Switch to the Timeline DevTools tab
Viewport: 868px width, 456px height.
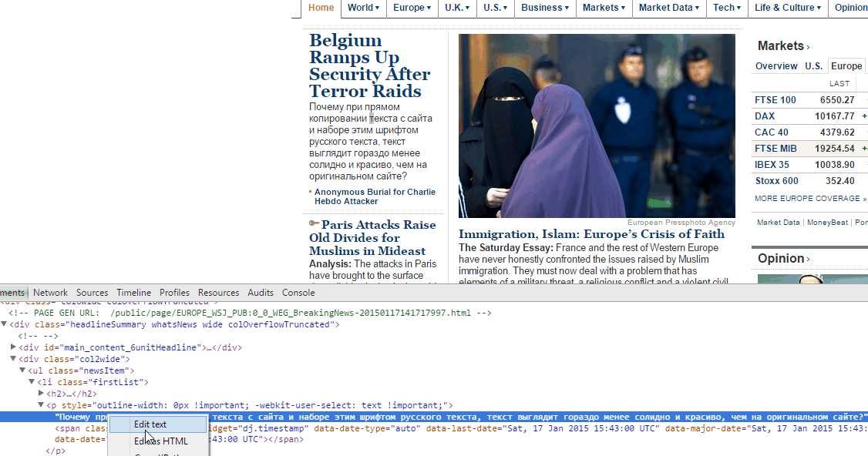133,293
